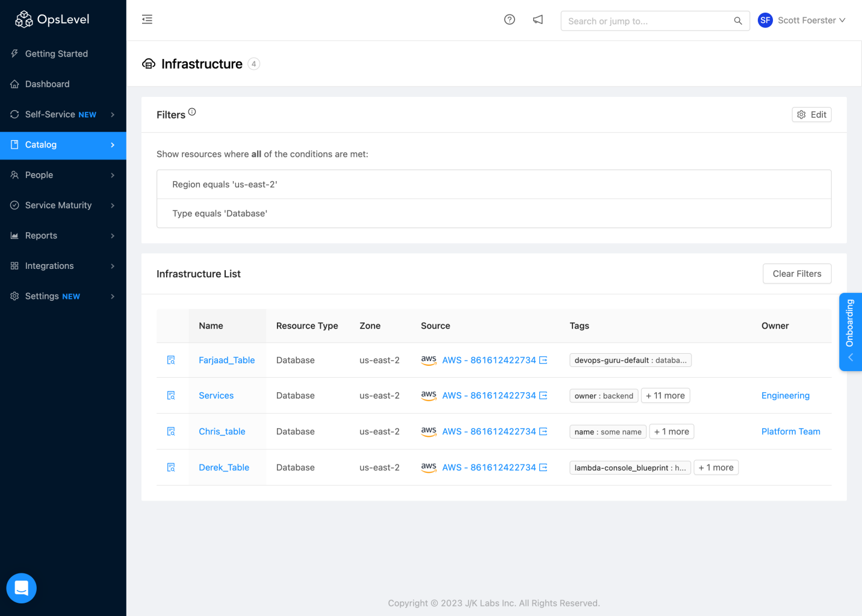Expand the Service Maturity chevron
The height and width of the screenshot is (616, 862).
point(113,205)
